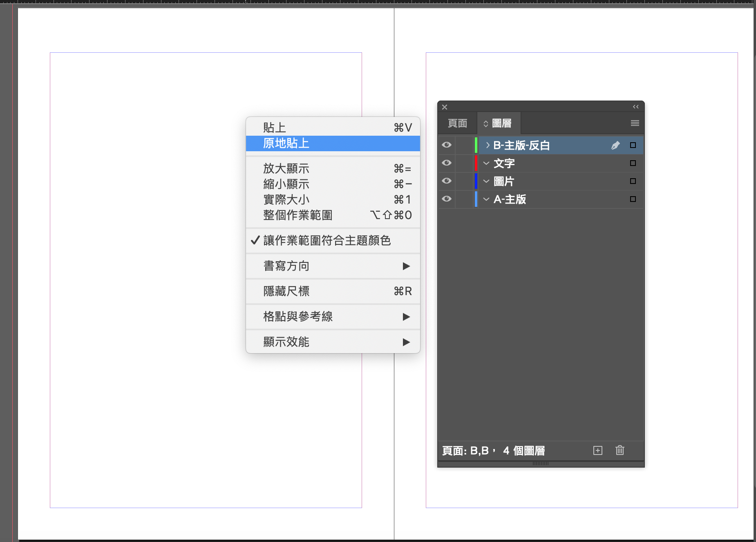
Task: Click selection square on 圖片 layer
Action: click(x=633, y=181)
